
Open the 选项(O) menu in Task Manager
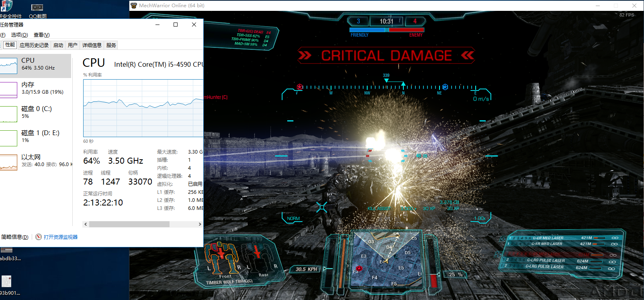click(x=19, y=35)
